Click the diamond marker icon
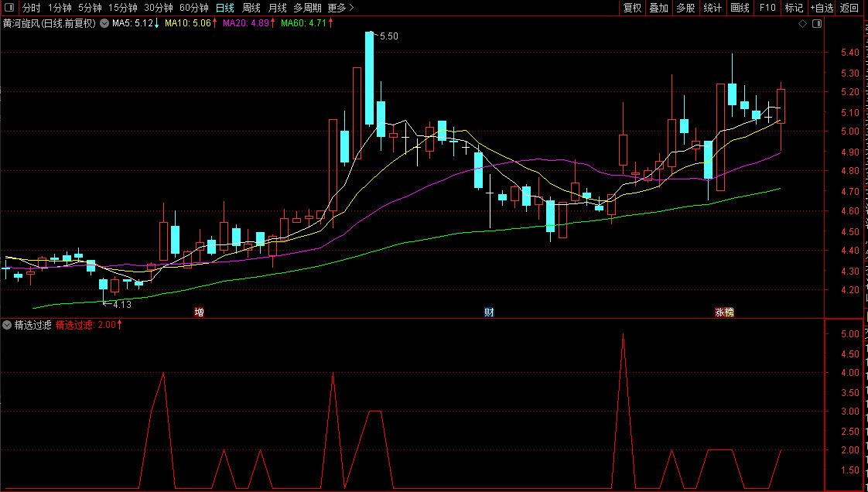This screenshot has width=868, height=492. pos(803,24)
